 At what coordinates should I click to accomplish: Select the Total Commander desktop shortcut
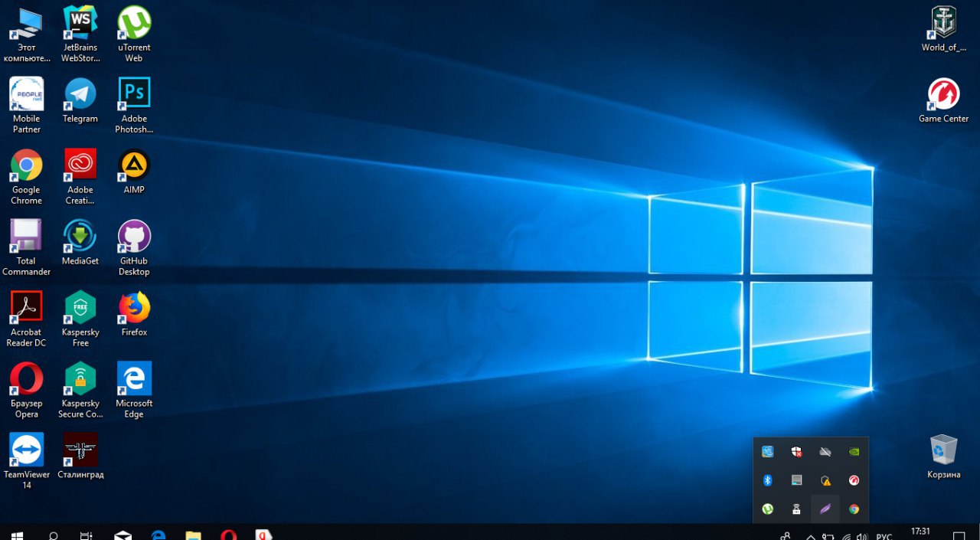[26, 248]
